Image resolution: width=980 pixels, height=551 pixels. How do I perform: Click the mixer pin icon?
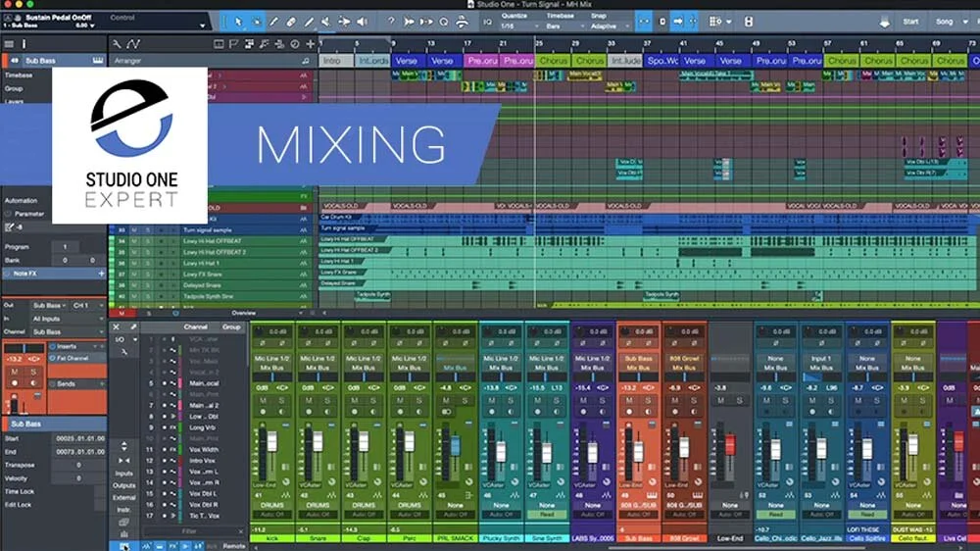[133, 327]
